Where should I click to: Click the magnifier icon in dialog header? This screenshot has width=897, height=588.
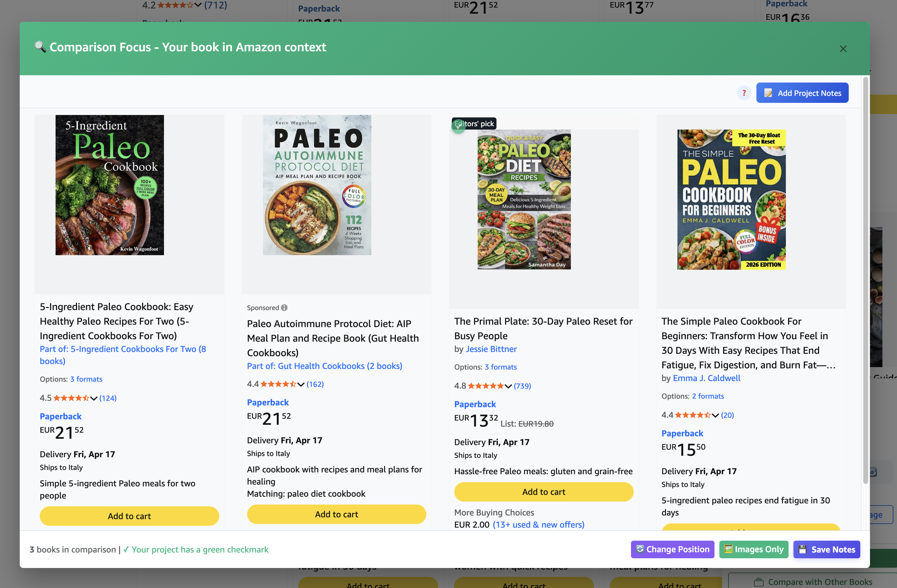pos(40,47)
